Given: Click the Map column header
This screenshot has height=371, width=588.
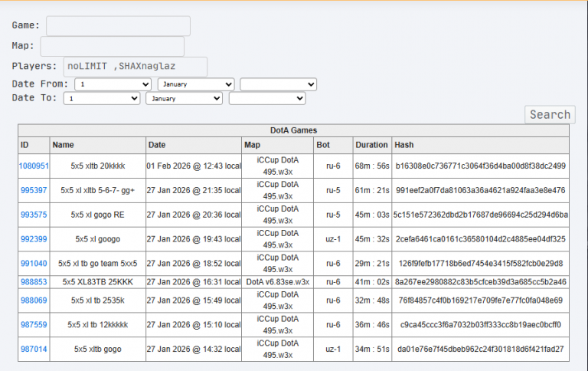Looking at the screenshot, I should (x=277, y=145).
